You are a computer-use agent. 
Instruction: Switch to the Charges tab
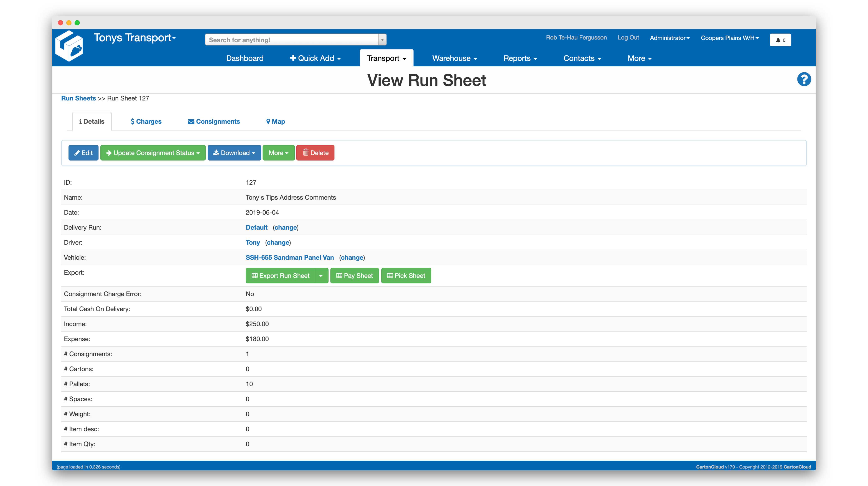pyautogui.click(x=146, y=121)
